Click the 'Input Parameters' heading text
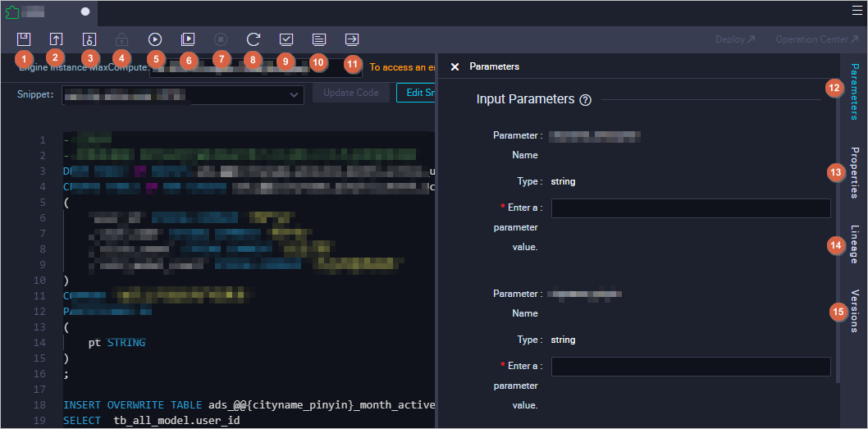The height and width of the screenshot is (429, 868). [525, 99]
